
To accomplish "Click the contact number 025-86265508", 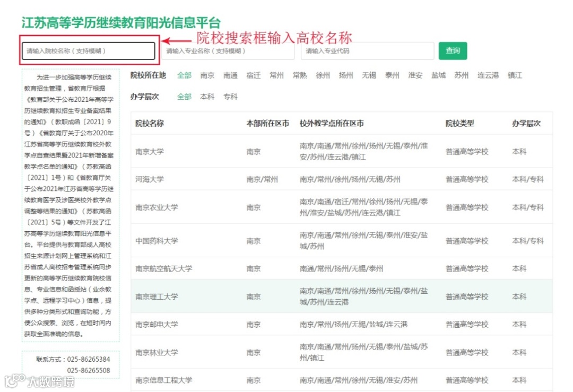I will pos(89,370).
